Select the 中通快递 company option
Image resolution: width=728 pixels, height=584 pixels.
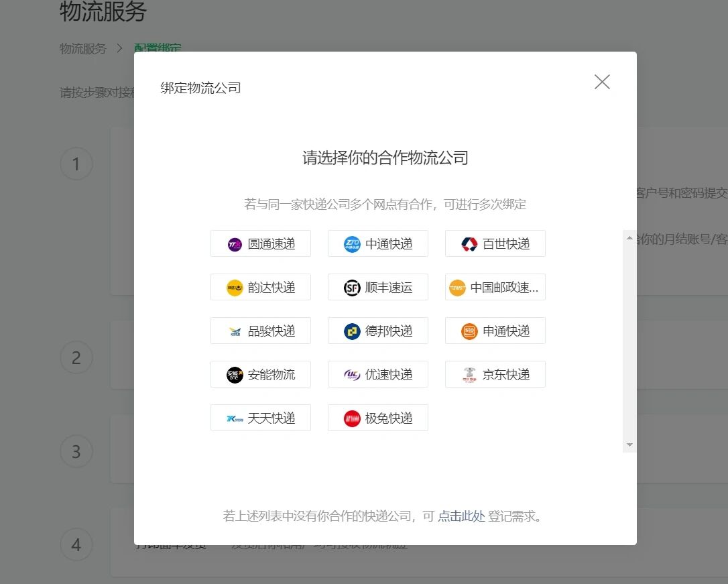click(378, 243)
